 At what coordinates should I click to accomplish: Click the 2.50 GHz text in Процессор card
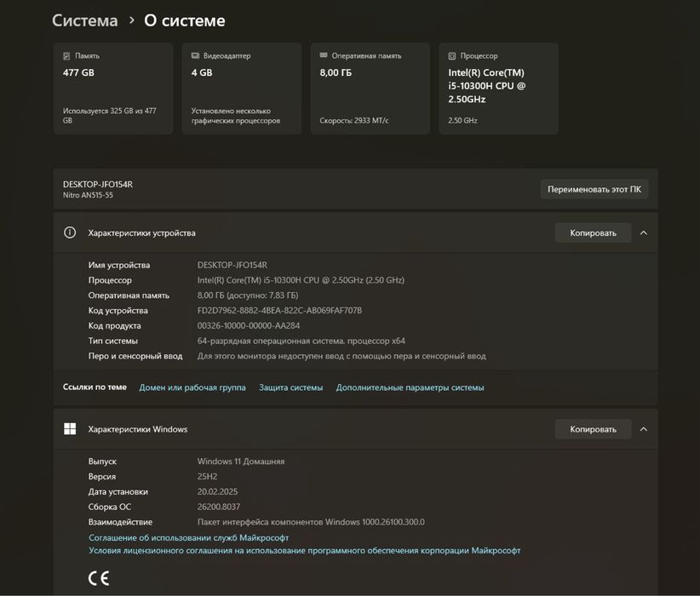(x=462, y=121)
